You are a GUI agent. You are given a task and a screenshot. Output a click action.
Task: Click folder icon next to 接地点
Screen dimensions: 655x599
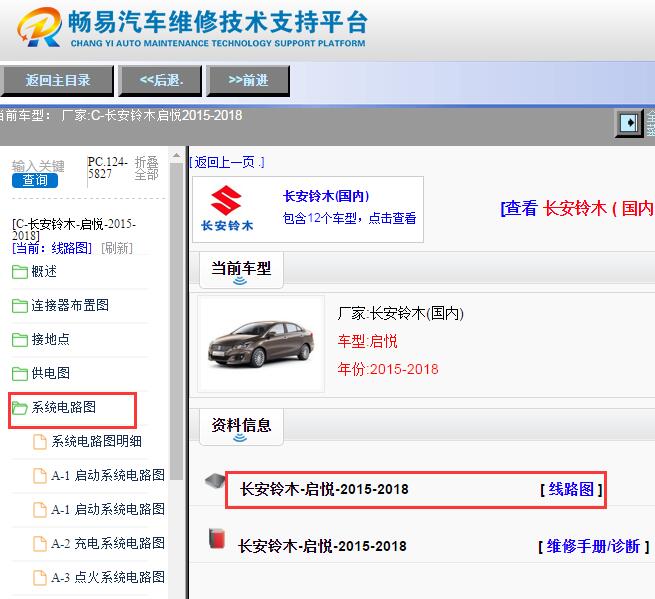[x=20, y=340]
